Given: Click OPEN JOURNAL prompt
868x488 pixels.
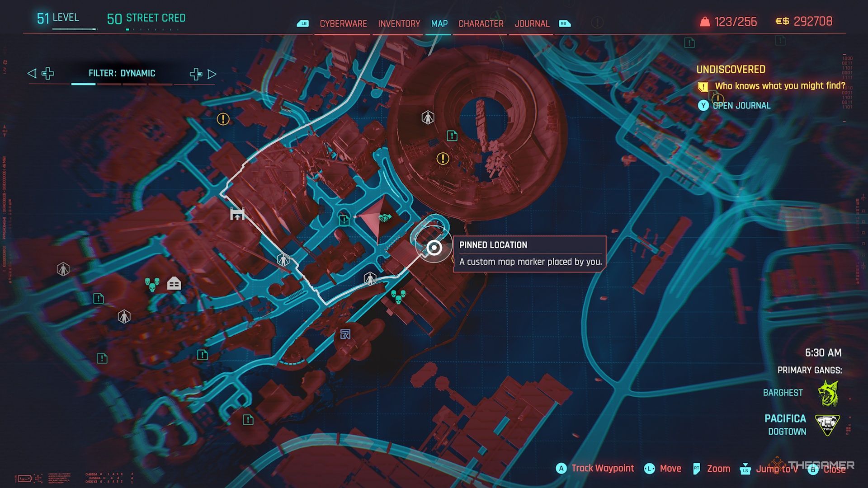Looking at the screenshot, I should (x=741, y=106).
